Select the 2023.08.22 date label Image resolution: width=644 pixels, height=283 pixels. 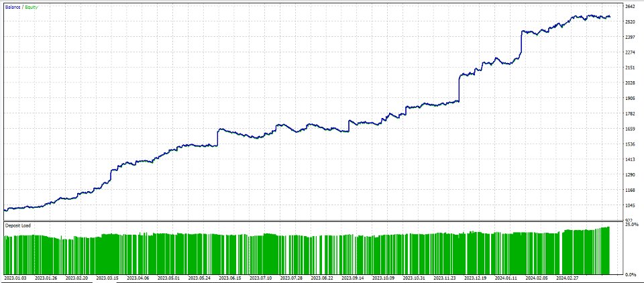(x=323, y=278)
